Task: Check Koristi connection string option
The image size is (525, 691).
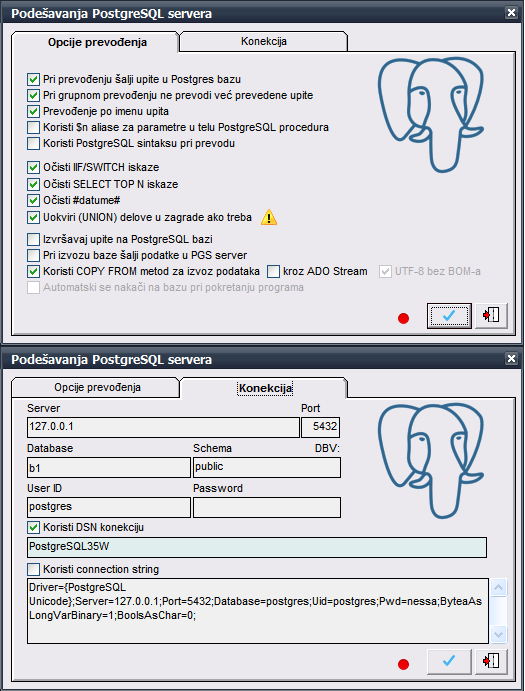Action: click(x=34, y=569)
